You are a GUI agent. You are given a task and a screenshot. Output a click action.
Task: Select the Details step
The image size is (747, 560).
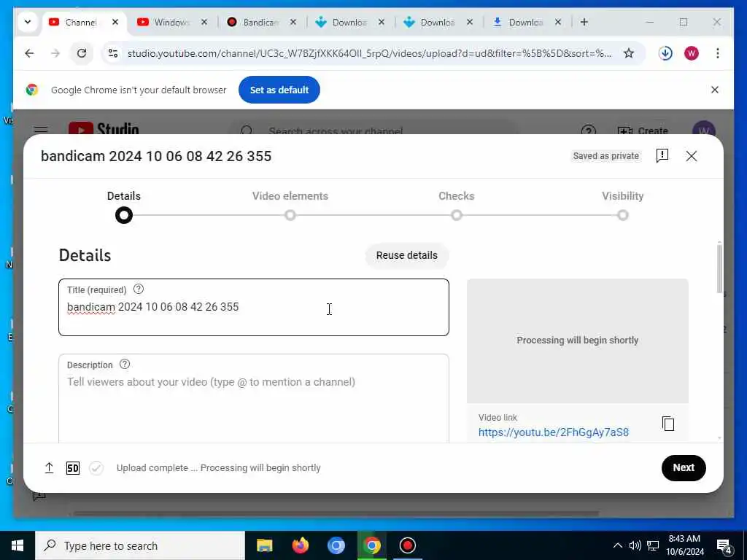[x=124, y=206]
